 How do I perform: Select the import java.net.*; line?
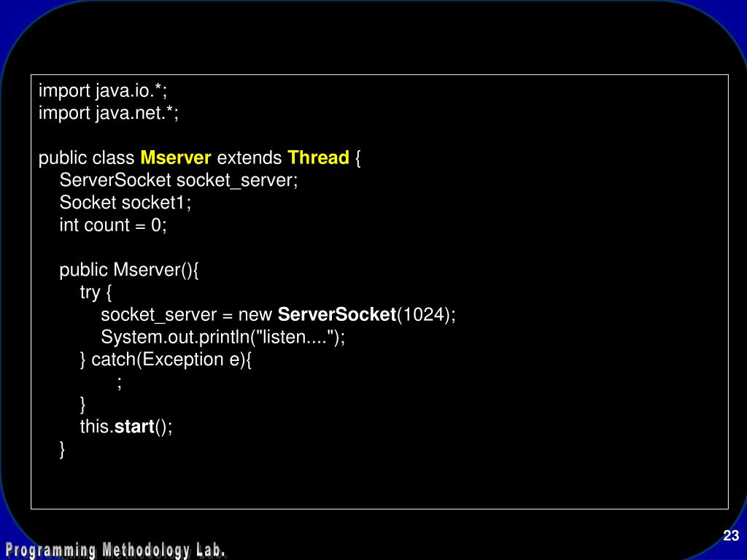tap(109, 113)
